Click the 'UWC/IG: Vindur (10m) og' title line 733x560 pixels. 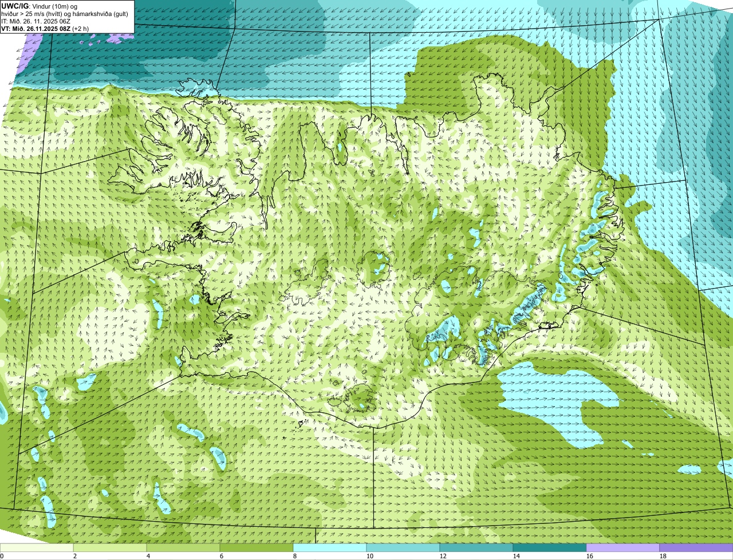pyautogui.click(x=40, y=6)
